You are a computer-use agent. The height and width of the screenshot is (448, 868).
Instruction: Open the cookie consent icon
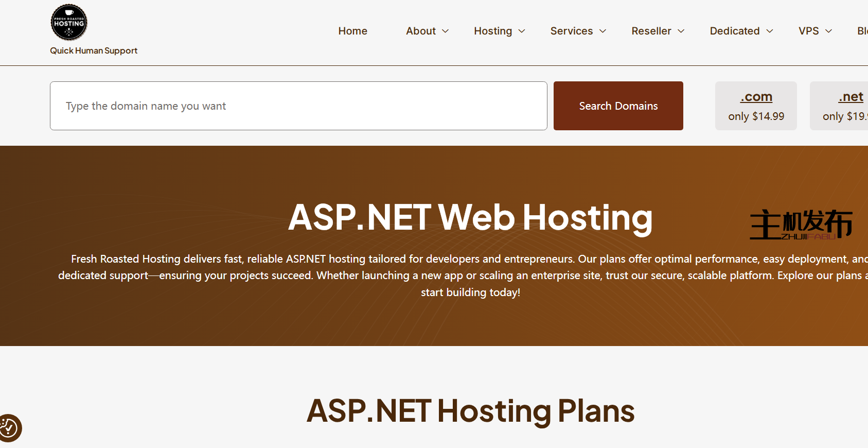(9, 428)
